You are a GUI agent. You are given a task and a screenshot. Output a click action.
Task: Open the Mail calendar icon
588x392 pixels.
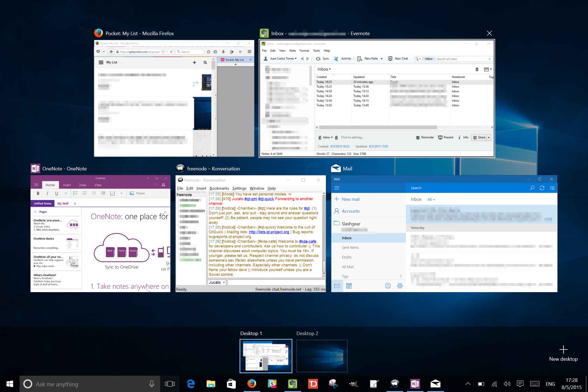(x=349, y=286)
